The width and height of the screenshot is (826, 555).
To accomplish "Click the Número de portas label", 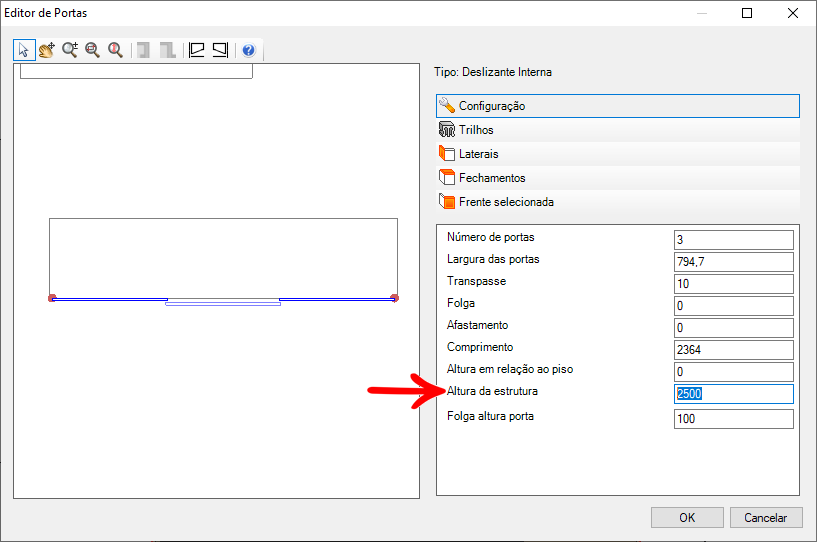I will point(490,237).
